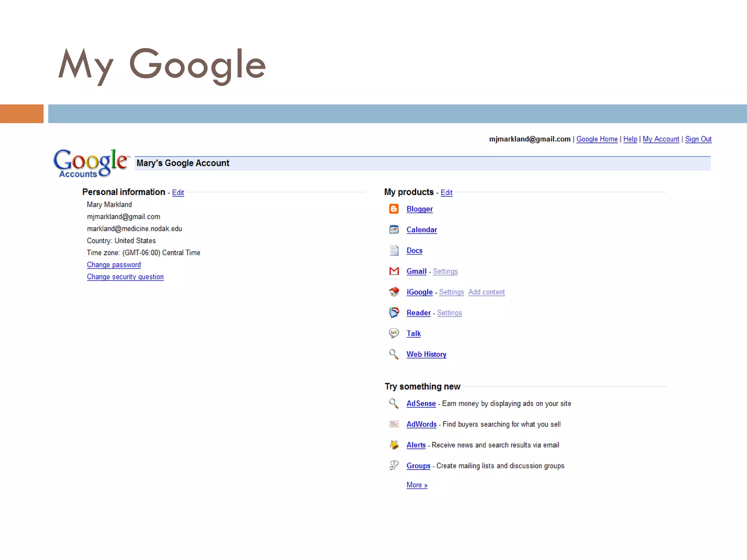
Task: Click the iGoogle house icon
Action: (394, 292)
